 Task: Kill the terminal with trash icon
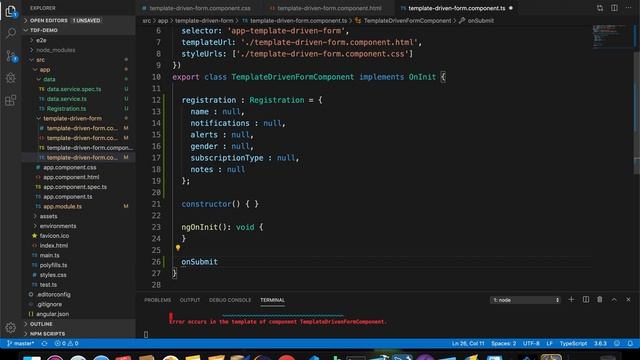tap(600, 300)
